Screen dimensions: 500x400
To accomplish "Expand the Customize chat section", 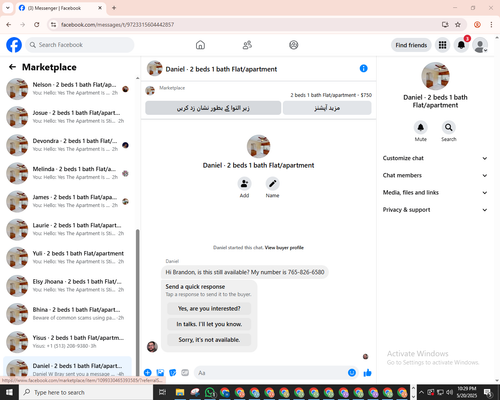I will (x=435, y=158).
